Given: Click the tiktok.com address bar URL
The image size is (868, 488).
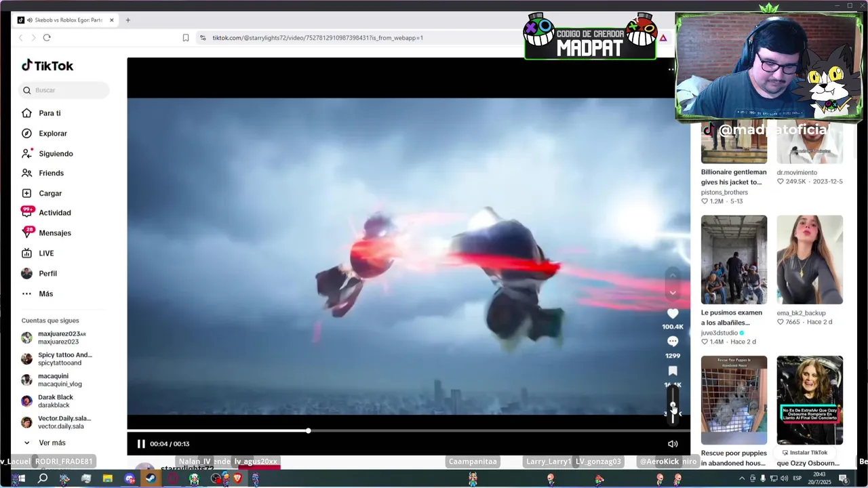Looking at the screenshot, I should point(317,38).
